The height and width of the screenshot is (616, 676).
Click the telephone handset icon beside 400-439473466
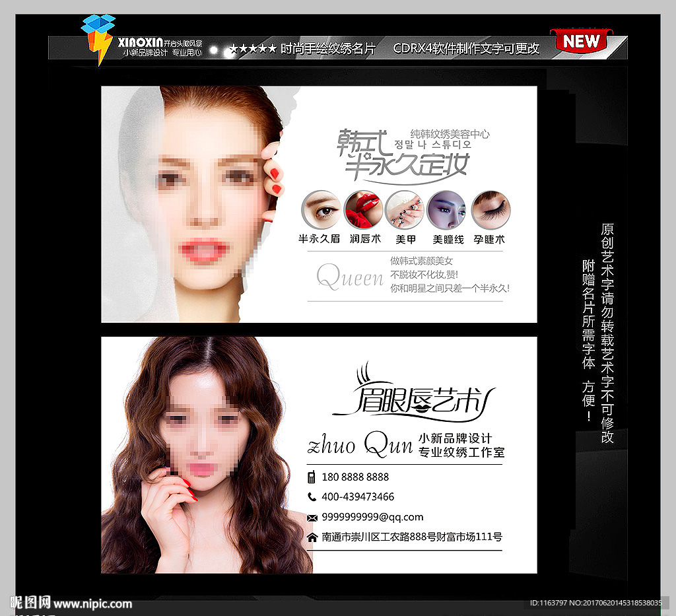[312, 497]
